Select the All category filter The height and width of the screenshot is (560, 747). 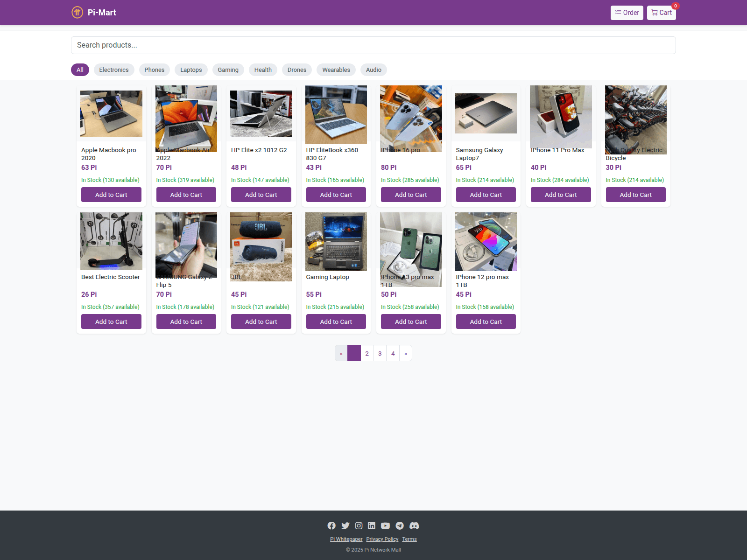pos(80,70)
